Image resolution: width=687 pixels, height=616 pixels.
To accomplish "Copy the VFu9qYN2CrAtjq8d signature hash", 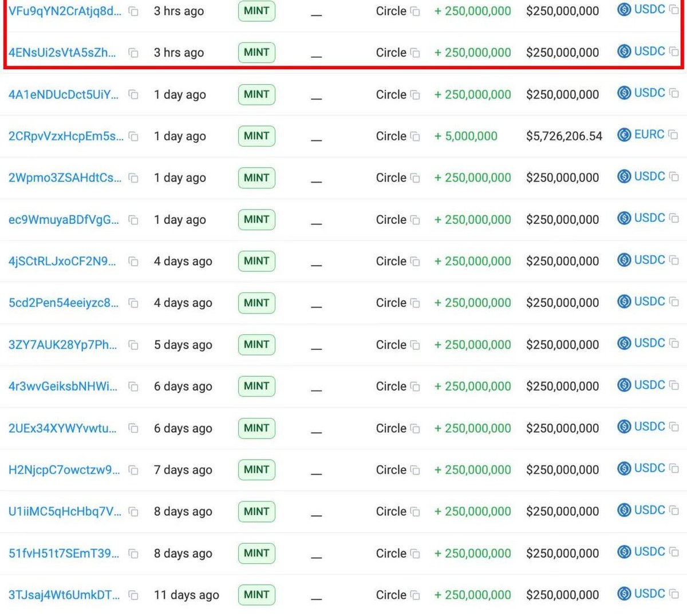I will click(133, 11).
